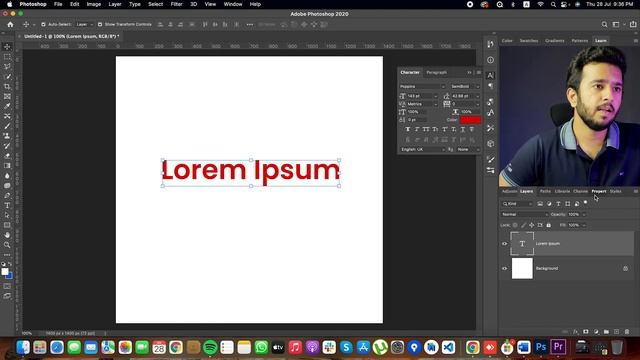
Task: Open the Kind layer filter dropdown
Action: [x=517, y=204]
